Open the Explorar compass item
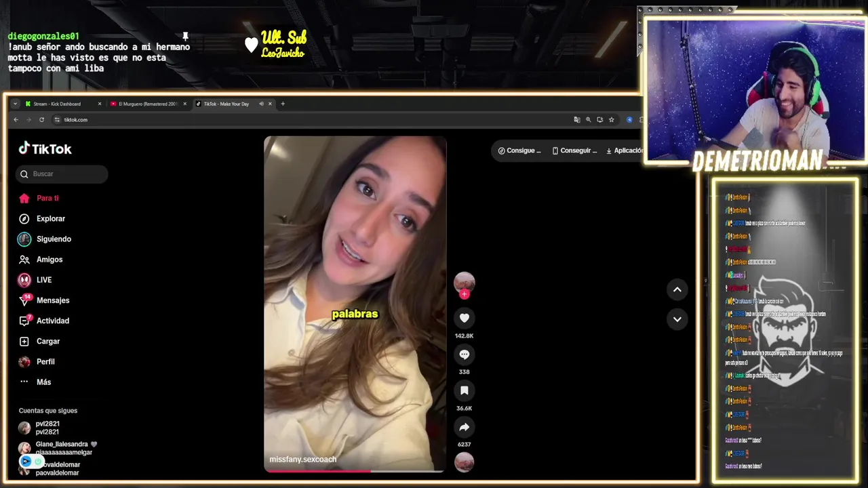This screenshot has width=868, height=488. pyautogui.click(x=42, y=218)
